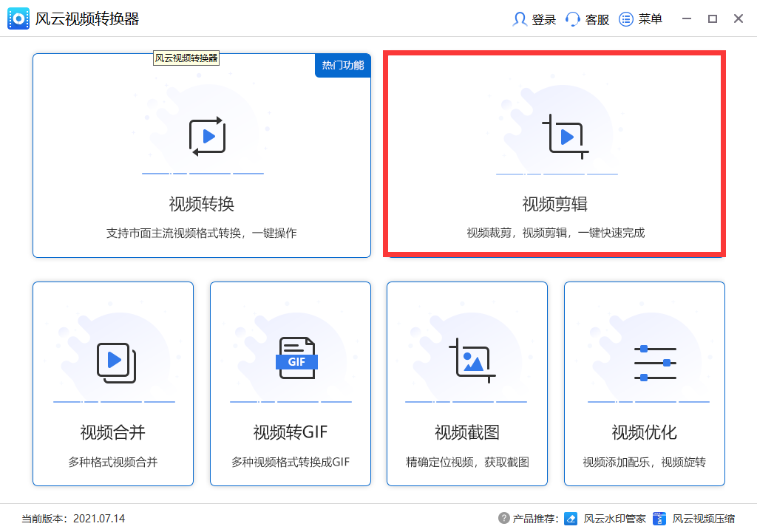Viewport: 757px width, 532px height.
Task: Close the application window
Action: pos(739,18)
